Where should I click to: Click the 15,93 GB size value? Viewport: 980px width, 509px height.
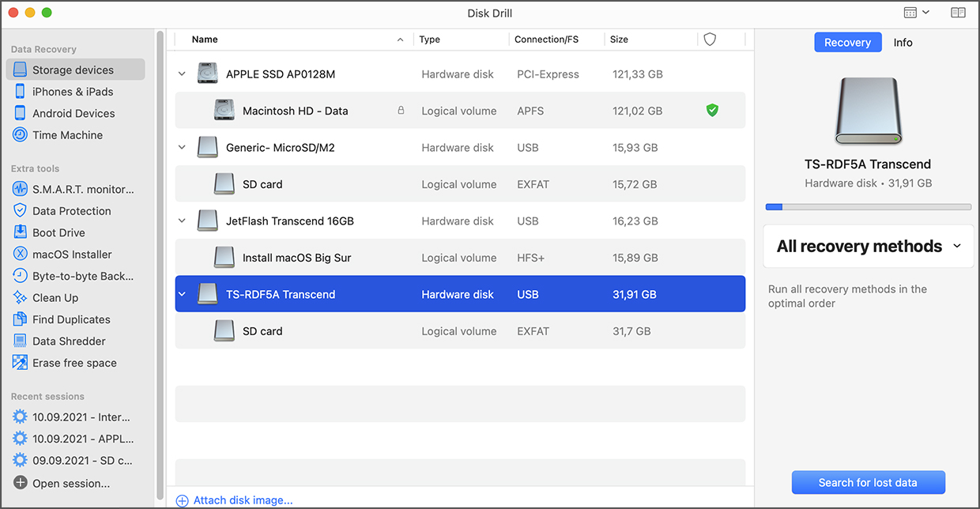[635, 148]
